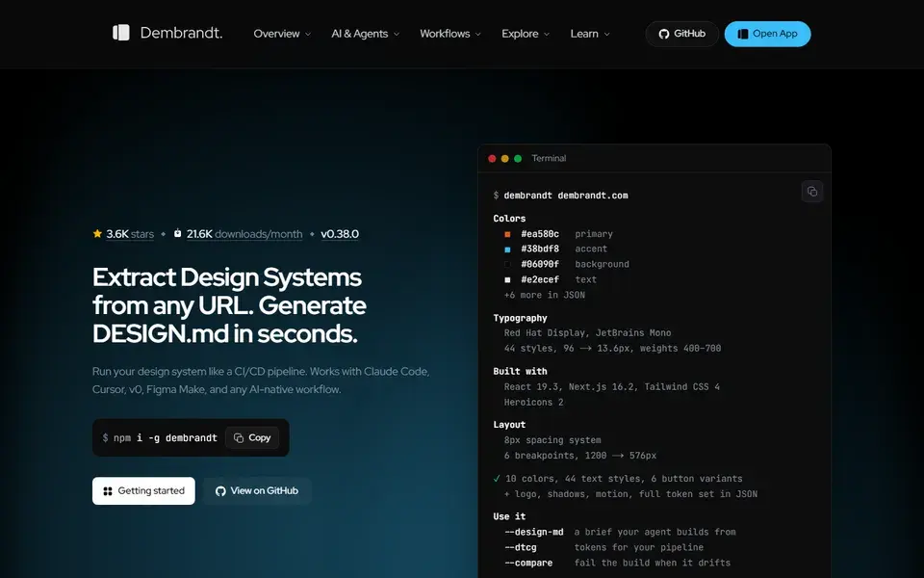Open the Workflows menu
Screen dimensions: 924x578
tap(450, 34)
